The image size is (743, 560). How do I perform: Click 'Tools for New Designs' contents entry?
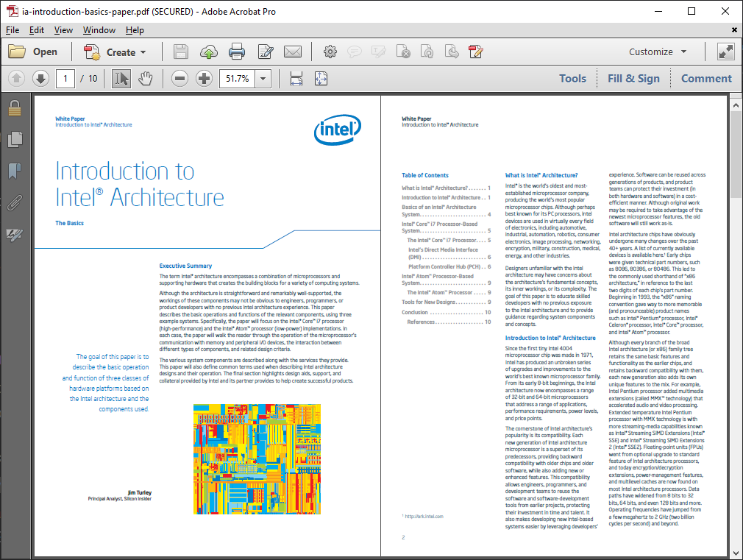[x=446, y=302]
